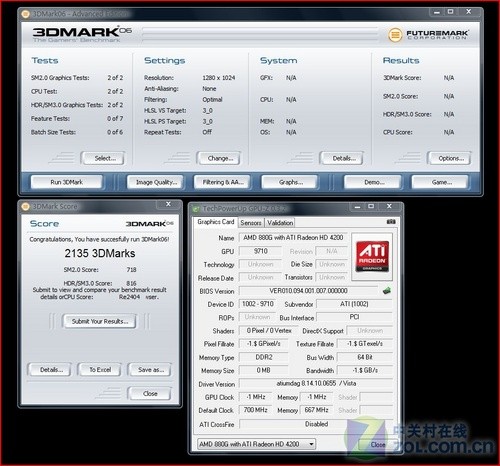Click the ATI Radeon logo image
This screenshot has width=500, height=466.
372,256
